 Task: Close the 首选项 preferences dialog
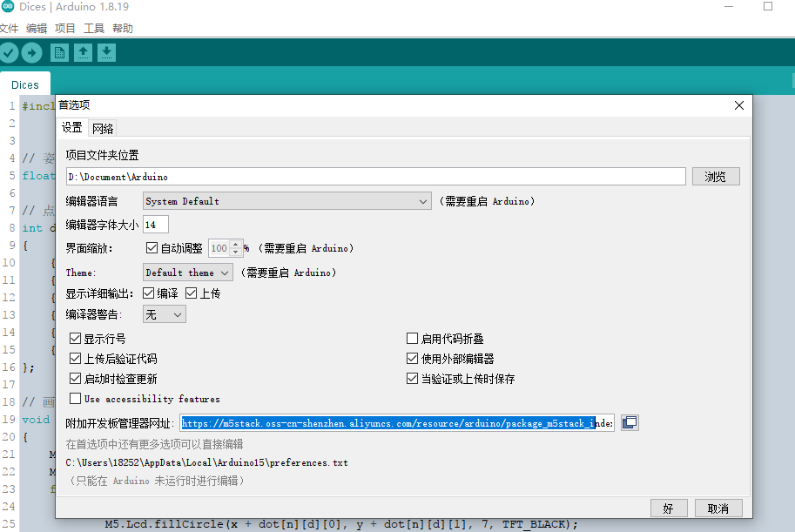coord(739,105)
